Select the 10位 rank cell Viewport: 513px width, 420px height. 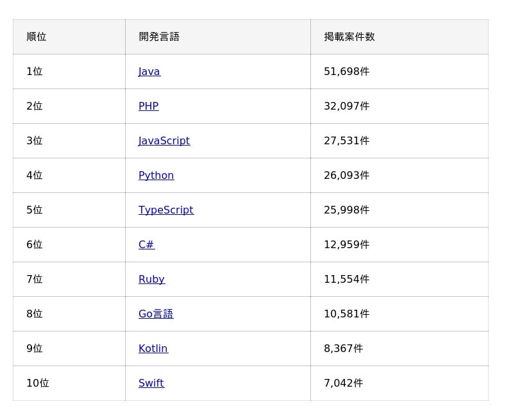[37, 383]
